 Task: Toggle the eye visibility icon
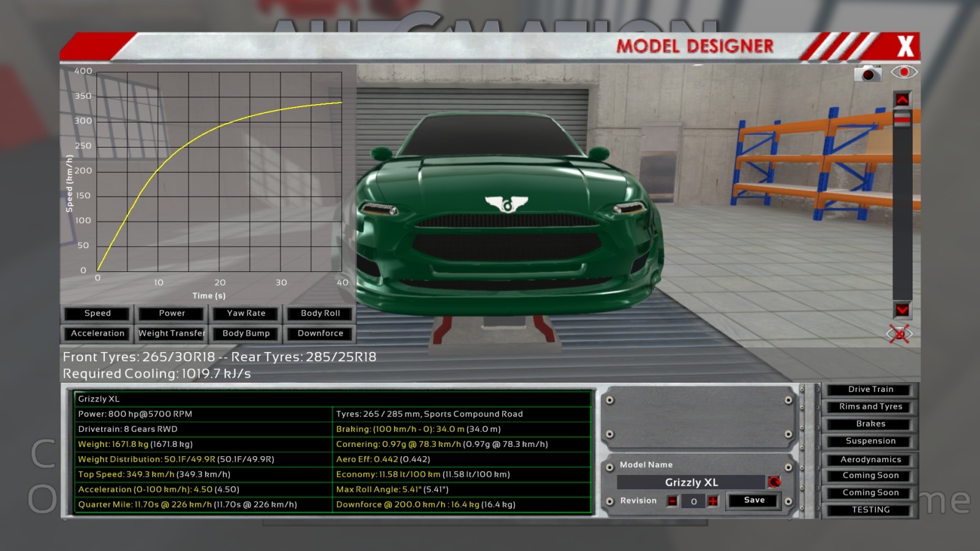tap(904, 72)
